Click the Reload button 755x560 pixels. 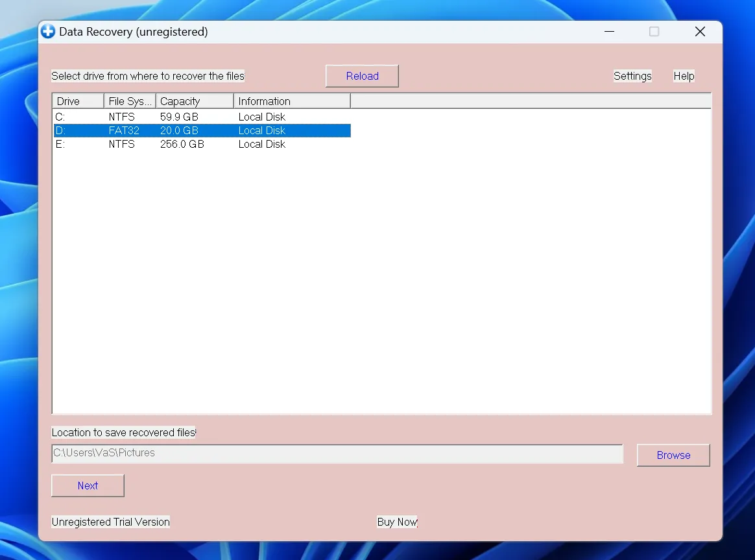coord(362,76)
